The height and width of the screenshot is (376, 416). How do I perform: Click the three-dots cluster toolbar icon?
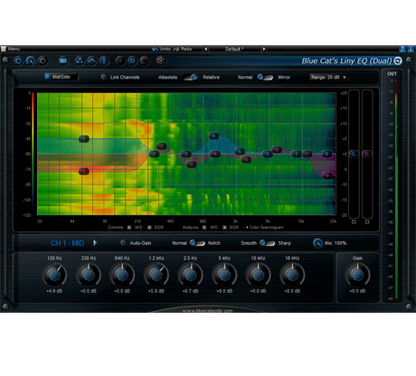pos(79,61)
